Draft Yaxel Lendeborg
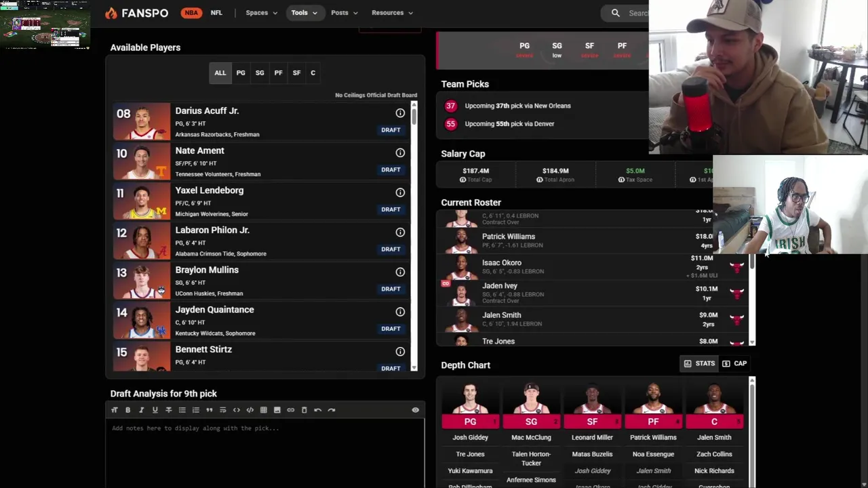Viewport: 868px width, 488px height. [x=391, y=209]
